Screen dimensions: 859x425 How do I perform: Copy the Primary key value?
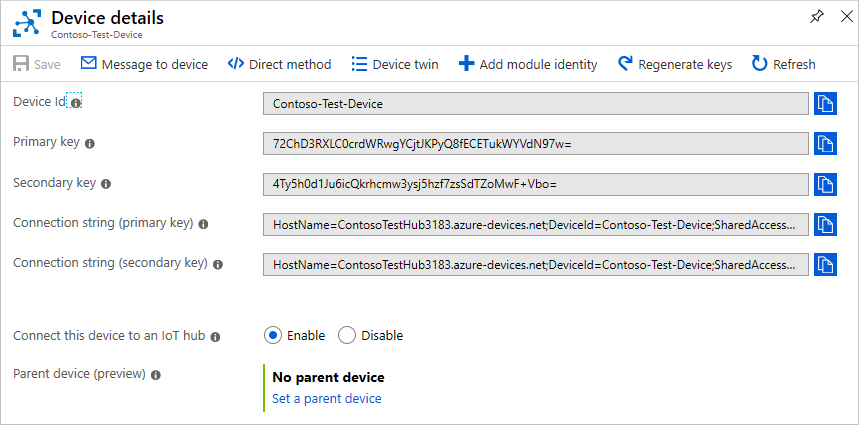coord(825,144)
